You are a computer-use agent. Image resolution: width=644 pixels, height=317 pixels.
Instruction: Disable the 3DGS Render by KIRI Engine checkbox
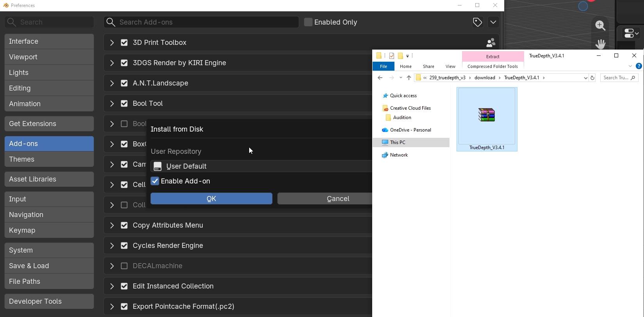[x=124, y=63]
